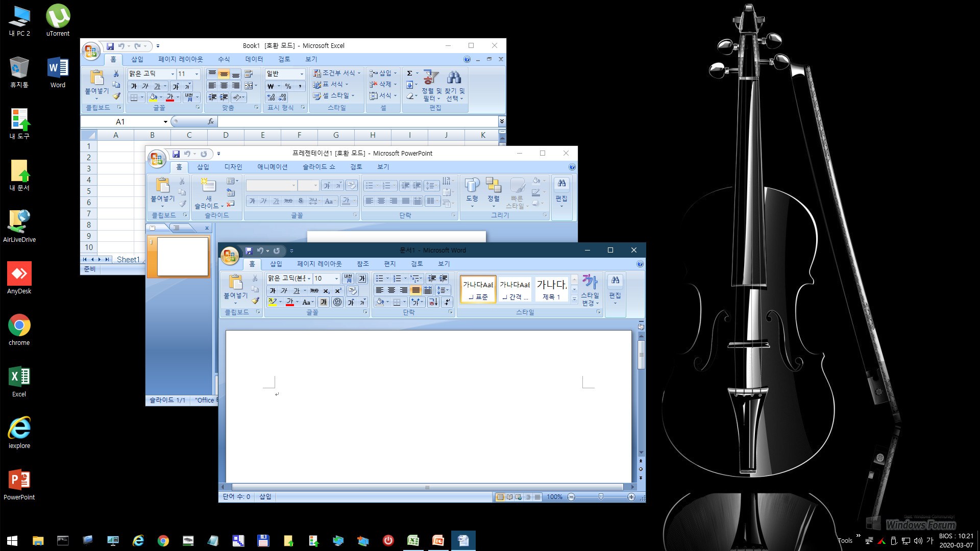This screenshot has width=980, height=551.
Task: Click the percent style icon in Excel
Action: [288, 86]
